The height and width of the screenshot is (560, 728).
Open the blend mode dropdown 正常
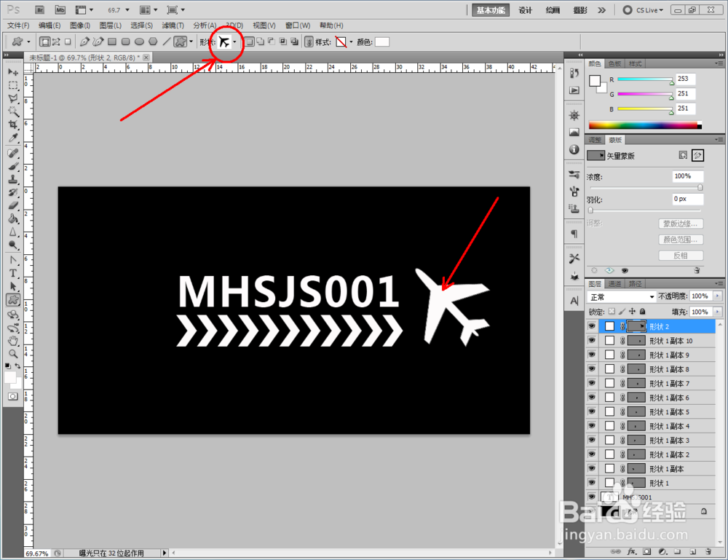(x=622, y=296)
